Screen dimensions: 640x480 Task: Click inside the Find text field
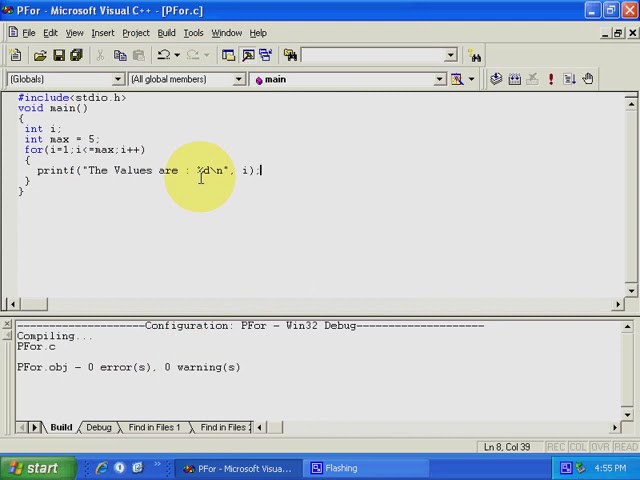point(373,55)
